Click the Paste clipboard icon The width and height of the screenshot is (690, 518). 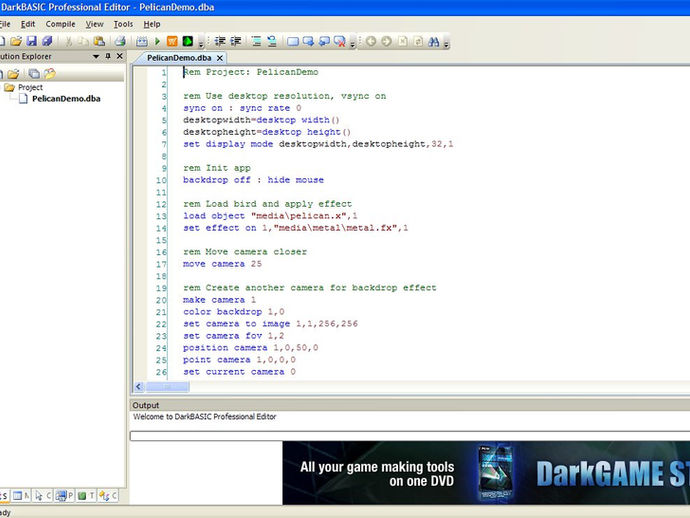[x=99, y=41]
